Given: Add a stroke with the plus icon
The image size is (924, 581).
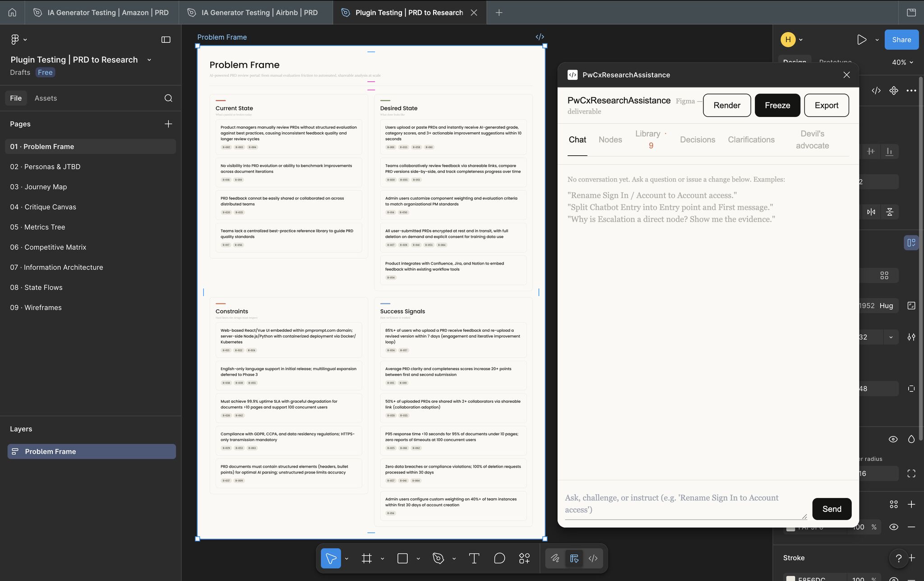Looking at the screenshot, I should [912, 558].
